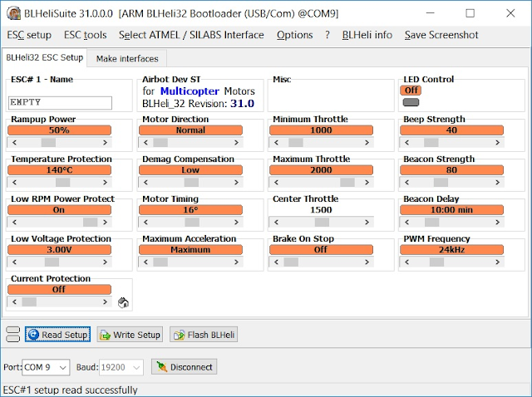Click the 140°C Temperature Protection value bar

click(x=59, y=170)
